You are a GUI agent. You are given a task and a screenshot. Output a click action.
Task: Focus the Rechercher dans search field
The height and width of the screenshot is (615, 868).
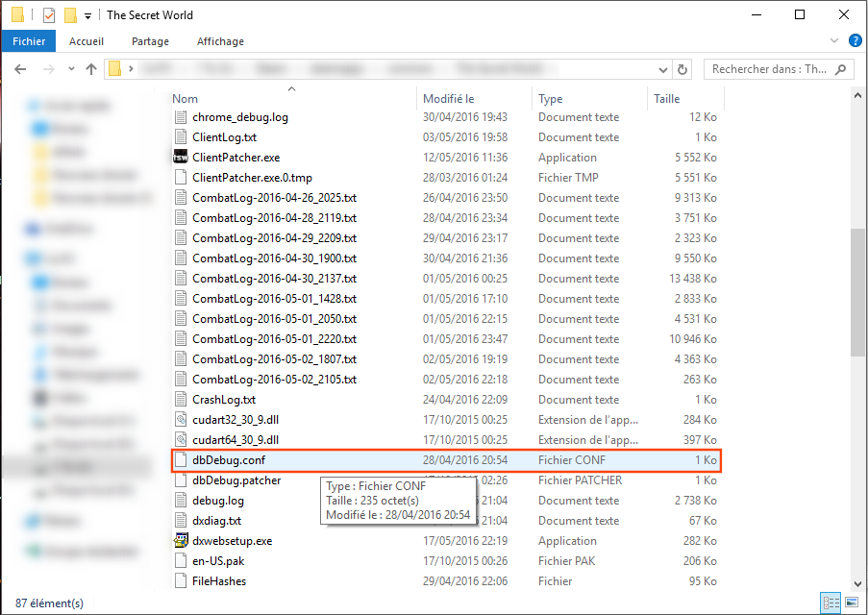(779, 69)
